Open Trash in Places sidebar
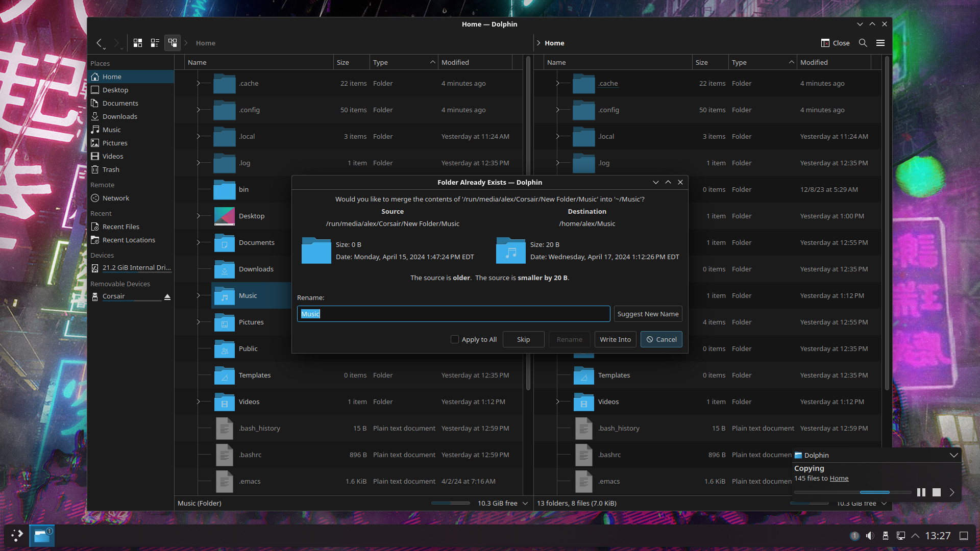Viewport: 980px width, 551px height. tap(131, 169)
